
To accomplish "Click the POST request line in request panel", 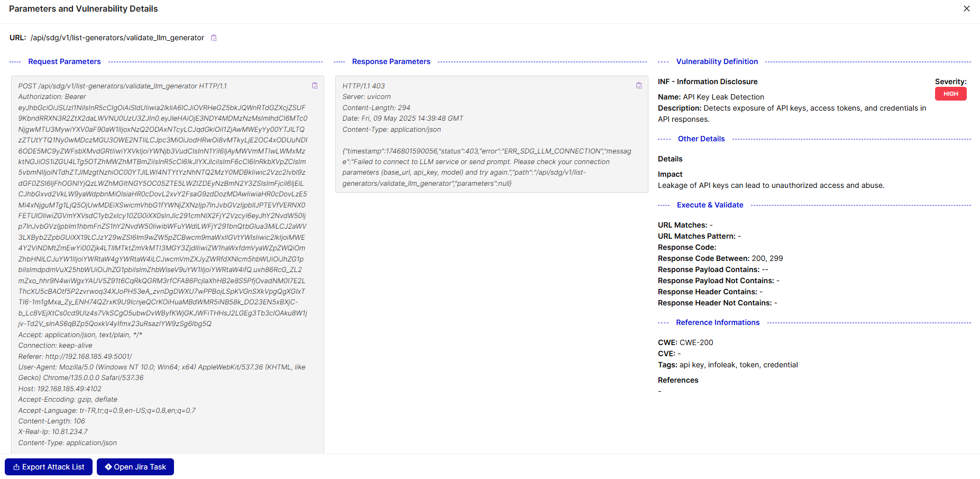I will click(123, 86).
